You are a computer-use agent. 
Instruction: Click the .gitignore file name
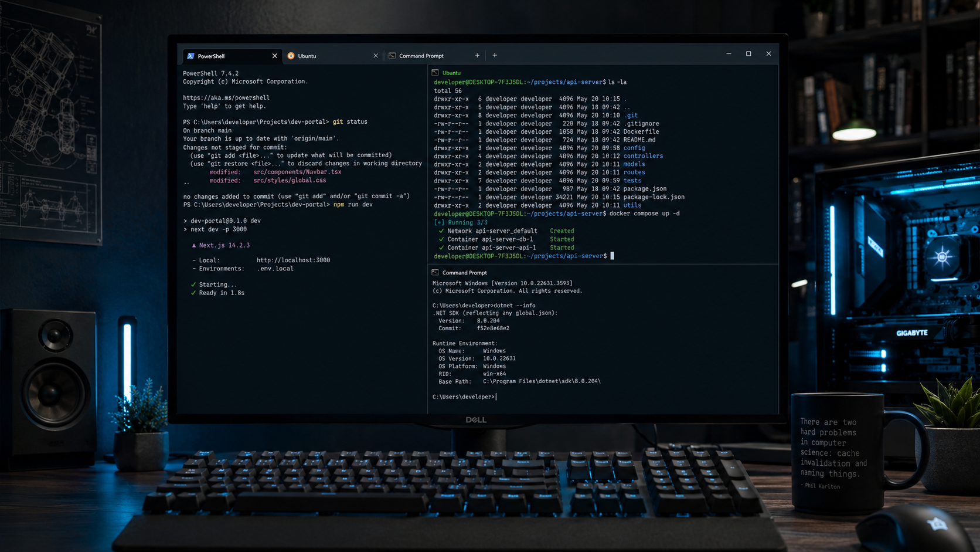pyautogui.click(x=641, y=123)
